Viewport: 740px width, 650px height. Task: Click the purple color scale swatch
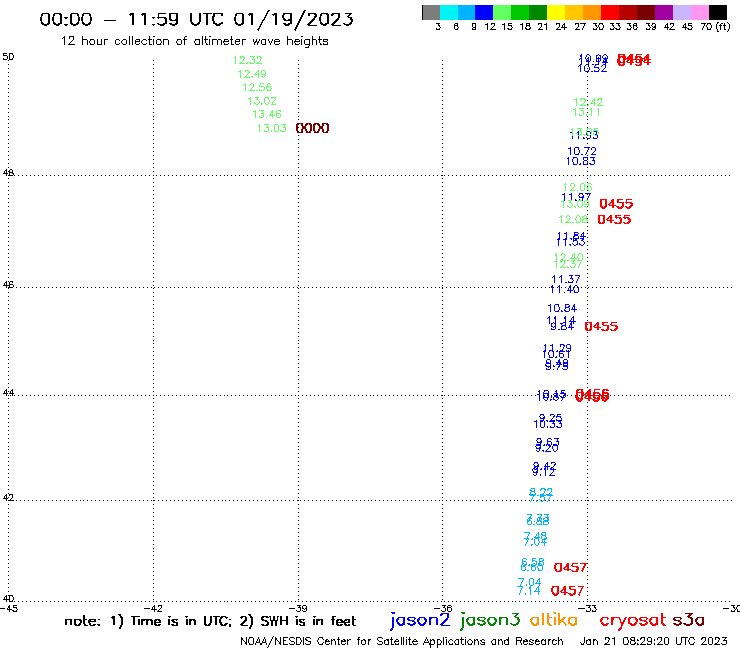[x=664, y=12]
